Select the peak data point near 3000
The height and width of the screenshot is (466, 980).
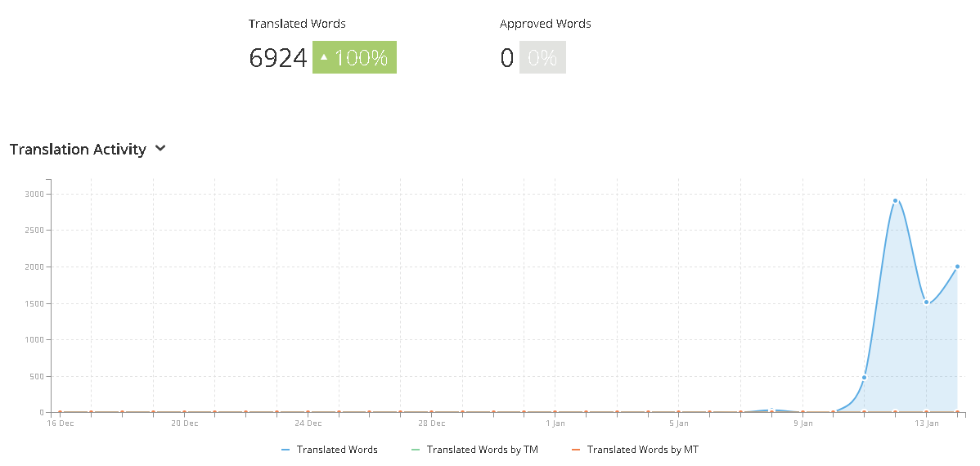(895, 200)
